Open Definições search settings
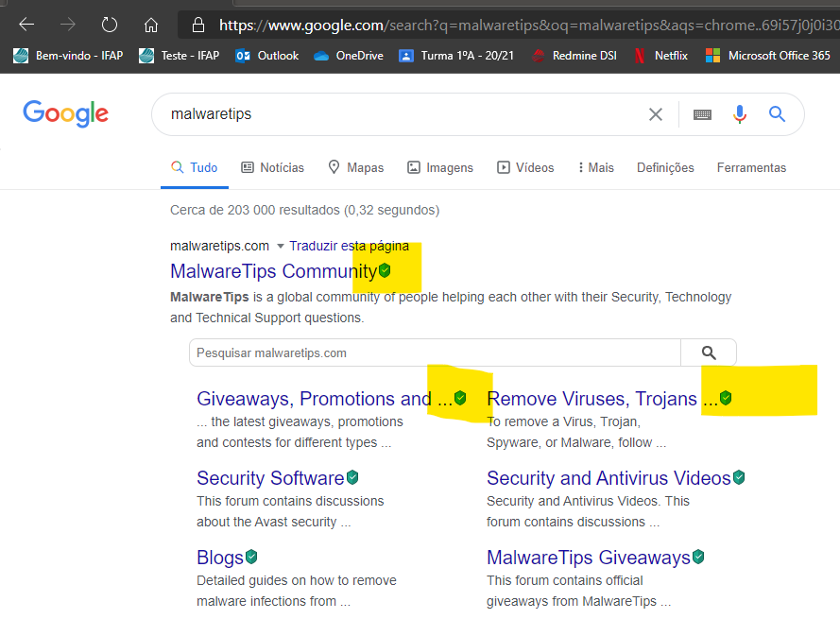840x636 pixels. tap(665, 167)
